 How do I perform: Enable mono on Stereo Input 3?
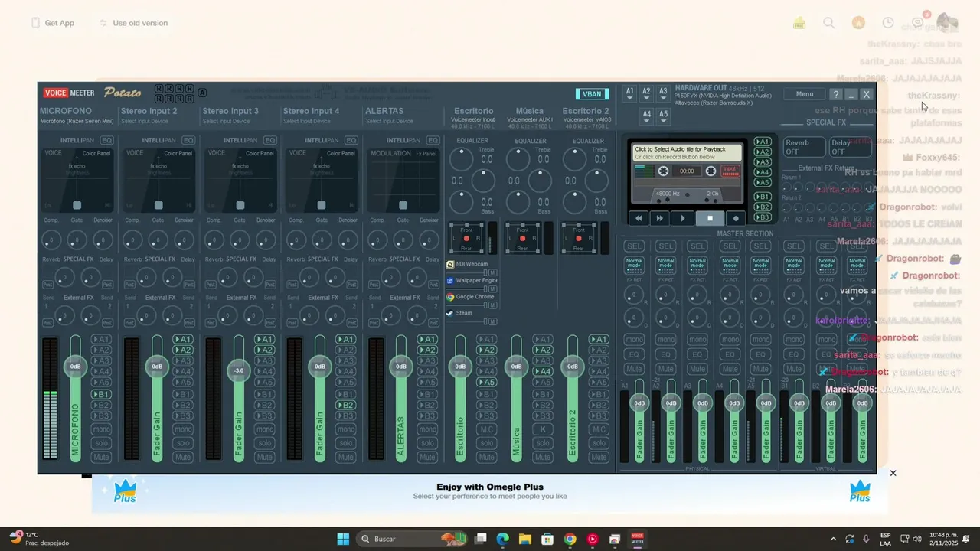click(264, 429)
